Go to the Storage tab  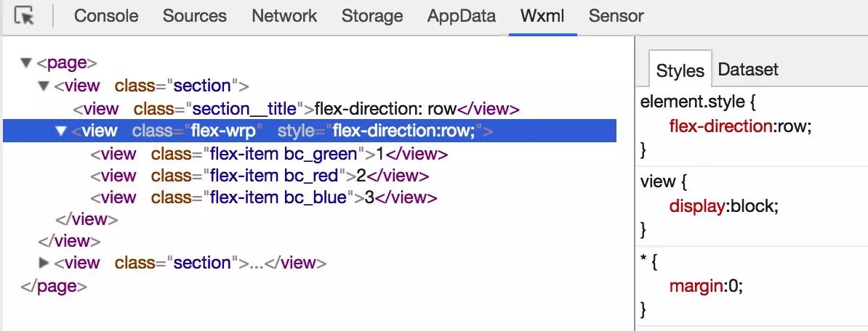click(x=372, y=16)
